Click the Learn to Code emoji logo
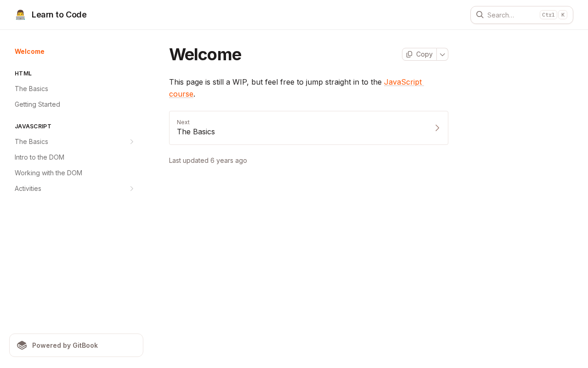 tap(20, 15)
